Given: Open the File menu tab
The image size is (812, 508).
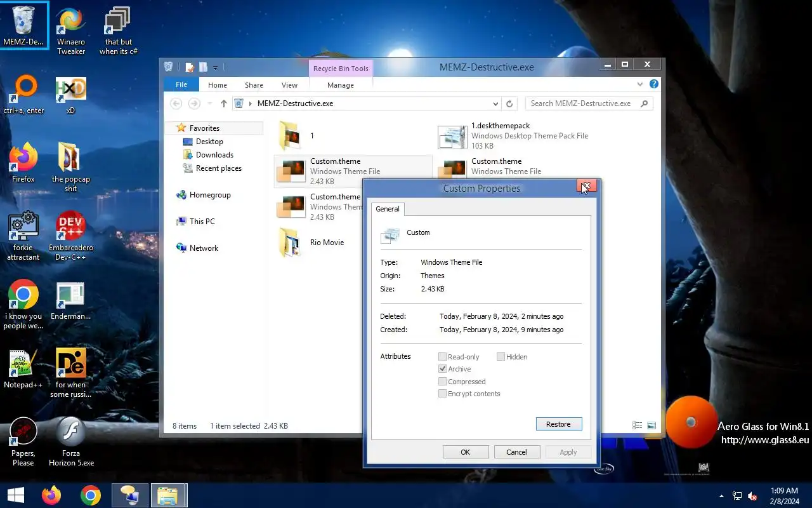Looking at the screenshot, I should [x=181, y=84].
